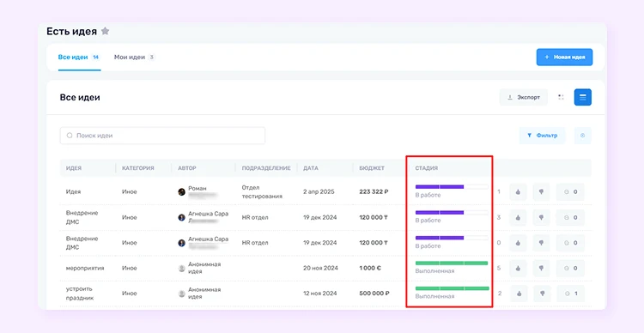
Task: Focus the Поиск идеи search field
Action: pyautogui.click(x=162, y=136)
